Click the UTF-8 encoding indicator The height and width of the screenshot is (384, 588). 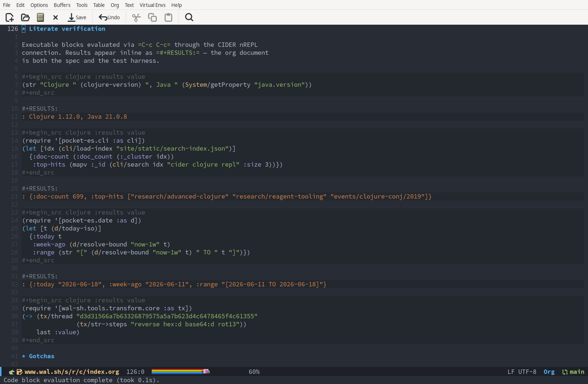click(x=527, y=372)
